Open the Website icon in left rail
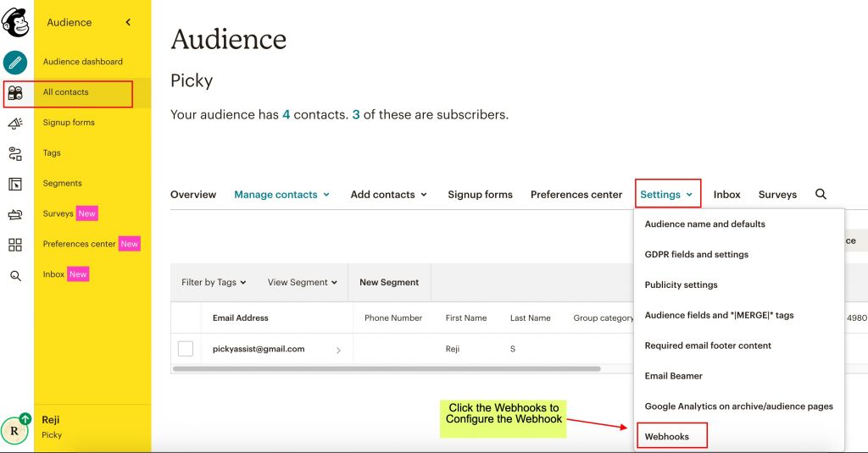This screenshot has width=868, height=453. click(x=15, y=185)
